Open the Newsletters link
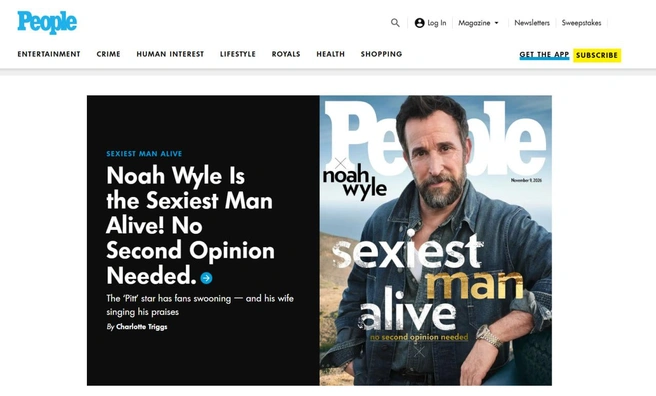656x396 pixels. point(532,23)
